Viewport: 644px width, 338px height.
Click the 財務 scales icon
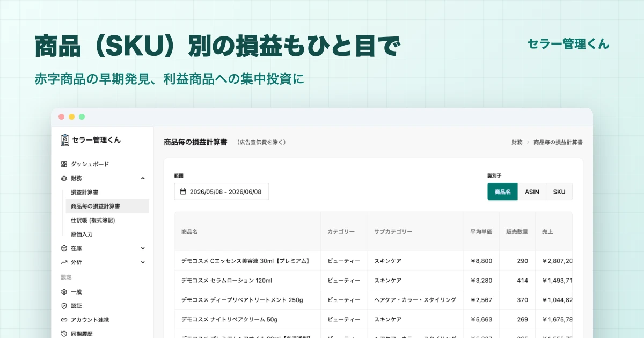pyautogui.click(x=64, y=178)
